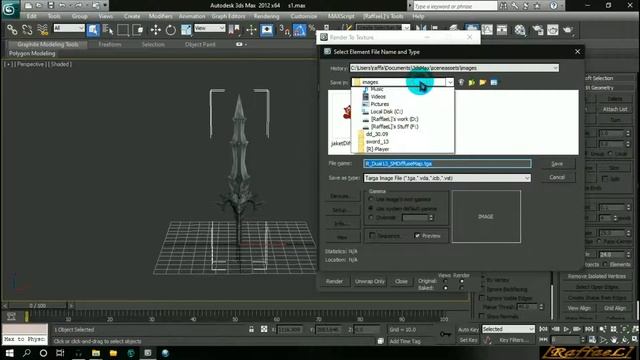This screenshot has width=640, height=360.
Task: Open the Edit menu
Action: pos(31,16)
